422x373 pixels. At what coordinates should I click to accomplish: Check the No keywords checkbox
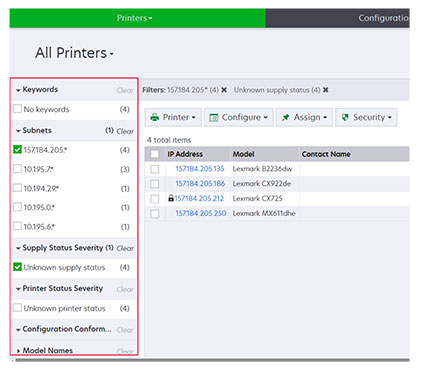coord(17,109)
